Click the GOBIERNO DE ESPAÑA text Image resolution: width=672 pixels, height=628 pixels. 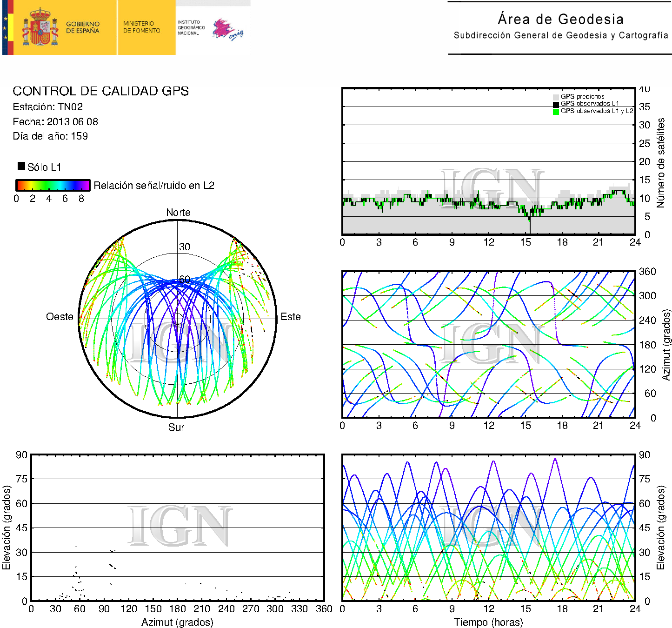point(83,27)
